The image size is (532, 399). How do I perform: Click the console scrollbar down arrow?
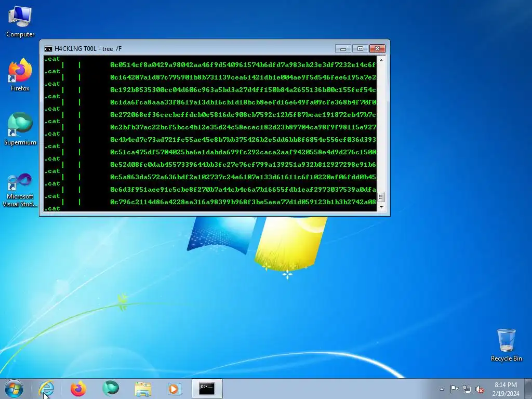pos(381,207)
